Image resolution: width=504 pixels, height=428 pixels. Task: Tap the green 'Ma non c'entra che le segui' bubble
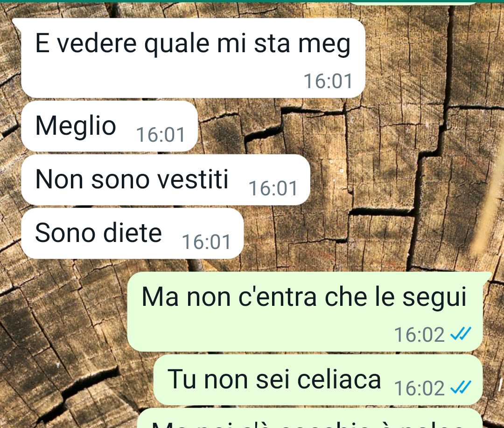point(305,311)
